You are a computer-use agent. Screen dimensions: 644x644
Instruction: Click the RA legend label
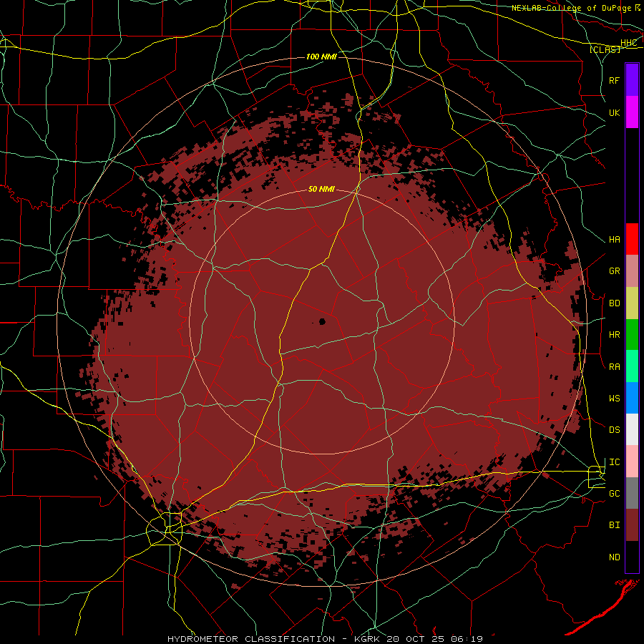tap(614, 366)
